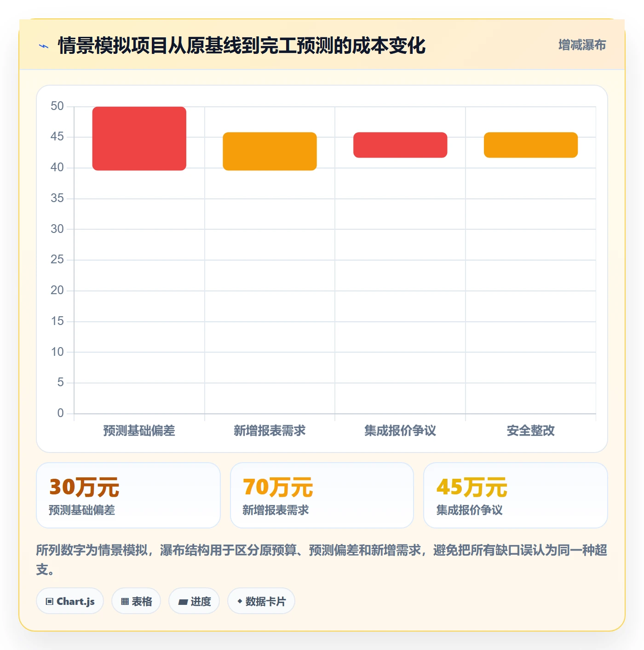Image resolution: width=644 pixels, height=650 pixels.
Task: Click the bar icon in the 进度 chip
Action: [x=183, y=602]
